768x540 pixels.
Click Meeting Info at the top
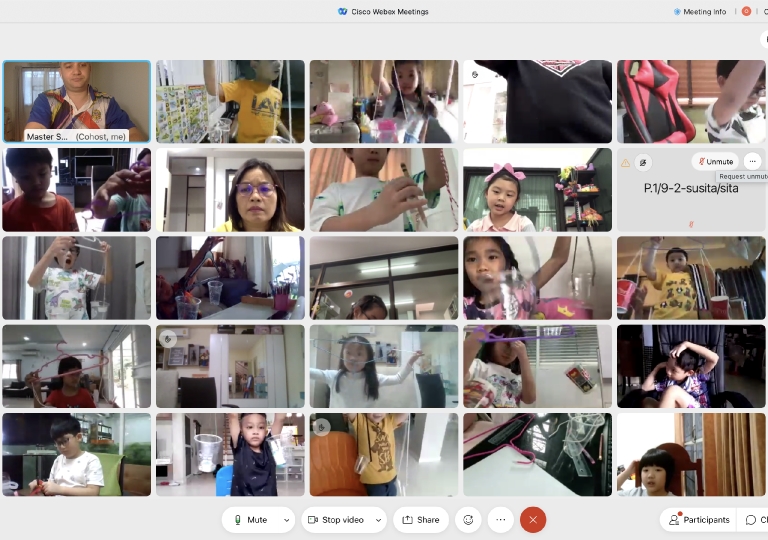(700, 12)
